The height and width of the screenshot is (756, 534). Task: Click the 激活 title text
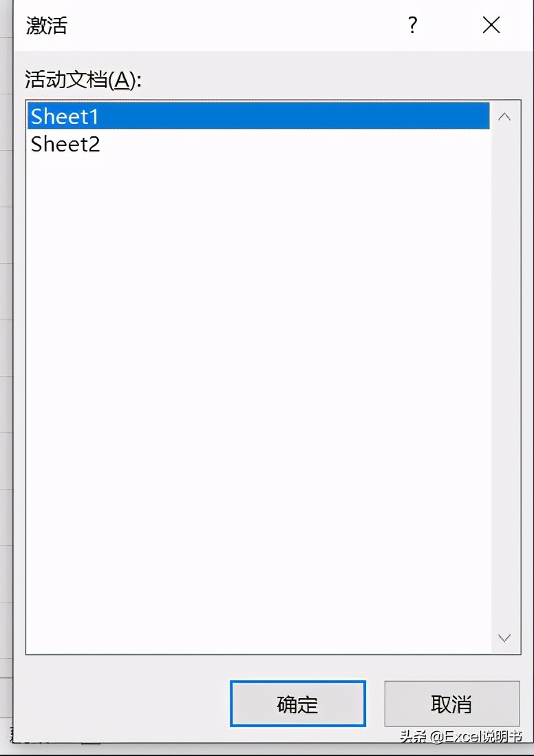[47, 26]
